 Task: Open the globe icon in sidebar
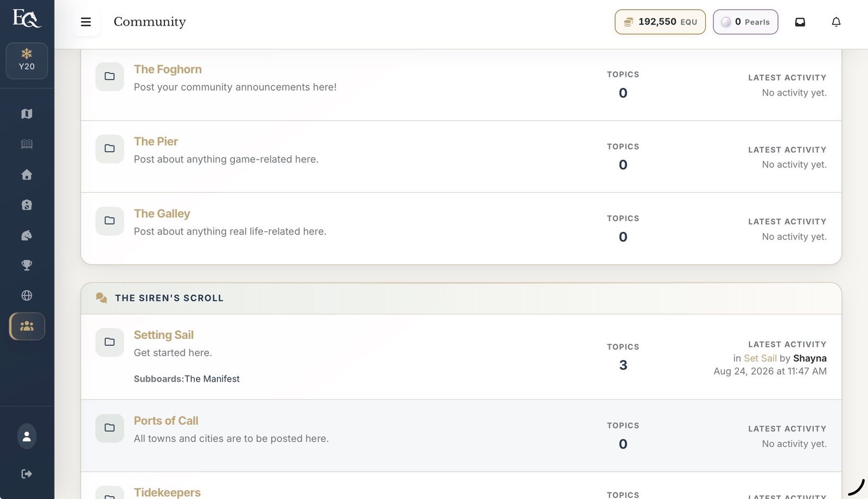pos(27,295)
